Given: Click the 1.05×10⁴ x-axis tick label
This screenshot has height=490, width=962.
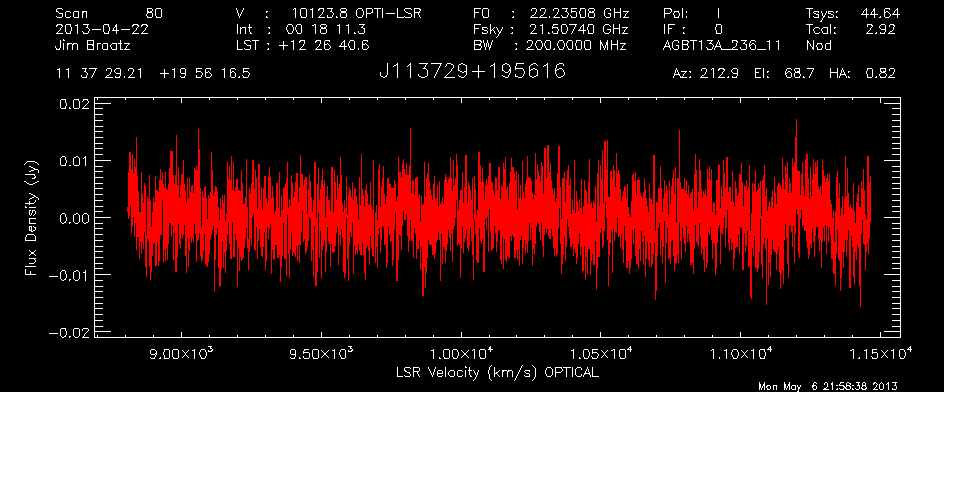Looking at the screenshot, I should tap(601, 354).
